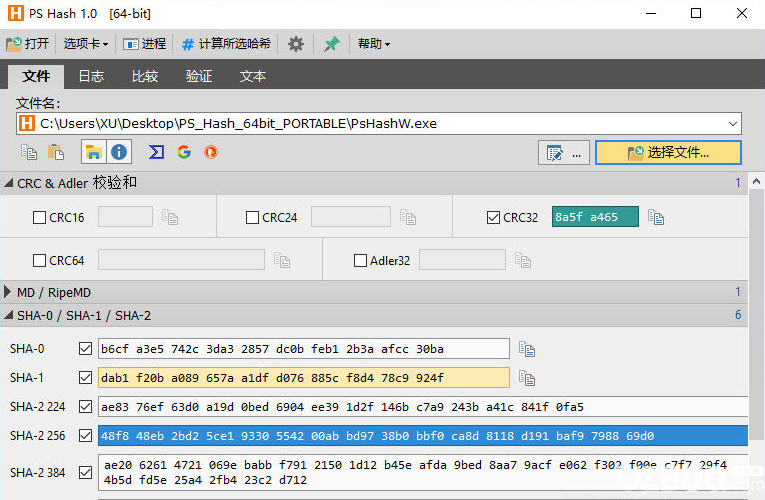The width and height of the screenshot is (765, 500).
Task: Open containing folder of the file
Action: (x=94, y=152)
